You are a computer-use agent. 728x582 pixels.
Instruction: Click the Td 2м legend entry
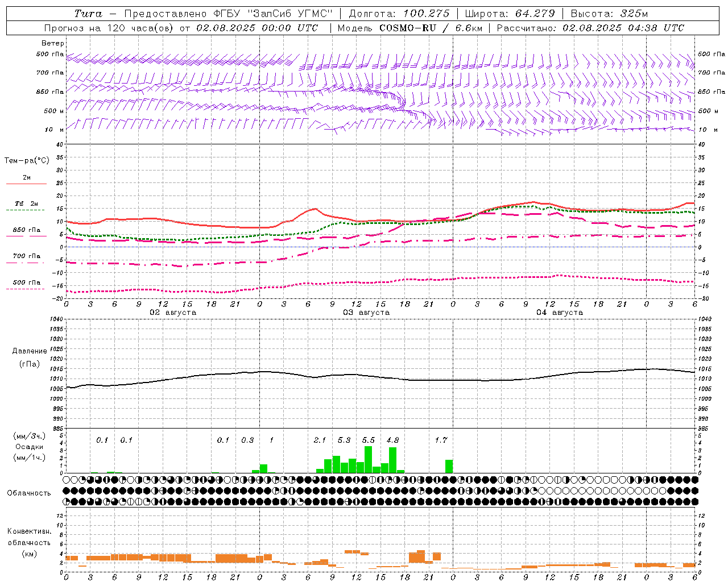[x=26, y=203]
